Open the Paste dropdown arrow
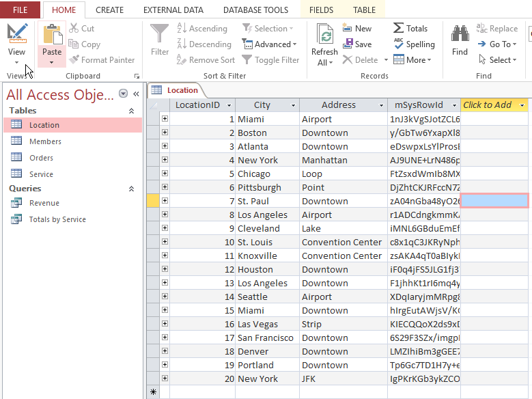532x399 pixels. point(52,62)
